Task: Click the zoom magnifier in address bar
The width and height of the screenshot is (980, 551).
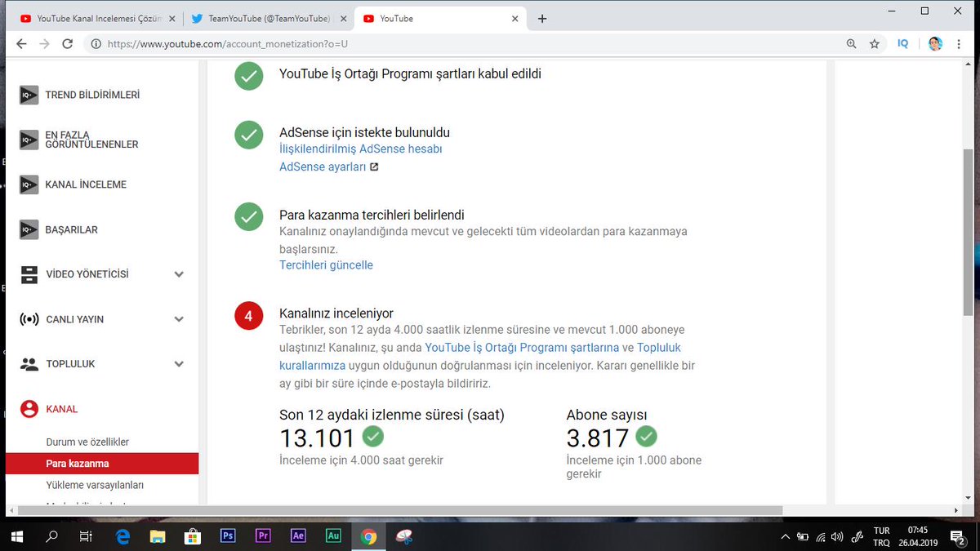Action: [x=852, y=44]
